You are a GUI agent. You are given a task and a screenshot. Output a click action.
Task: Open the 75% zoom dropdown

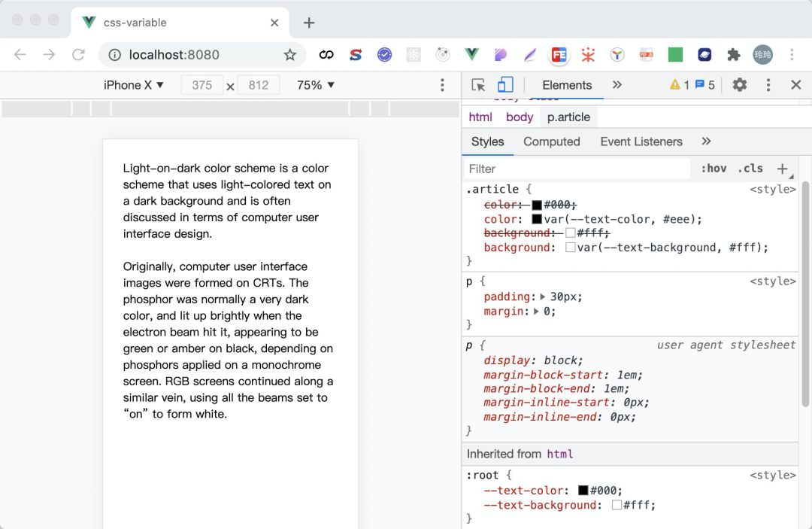pos(316,85)
